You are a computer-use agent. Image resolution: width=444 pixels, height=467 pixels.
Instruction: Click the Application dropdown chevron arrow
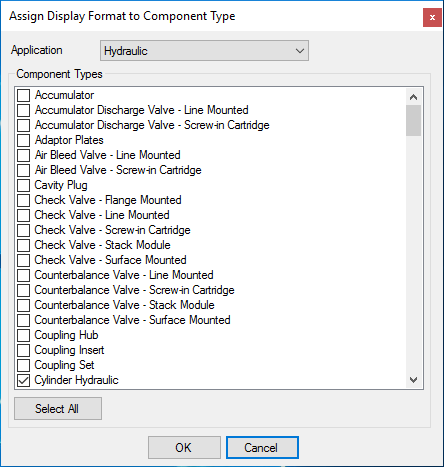tap(300, 51)
